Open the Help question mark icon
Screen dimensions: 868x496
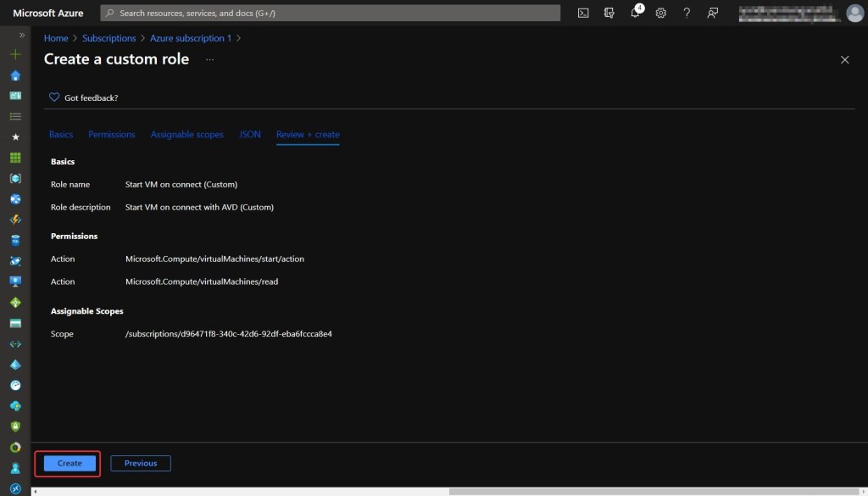pos(687,14)
